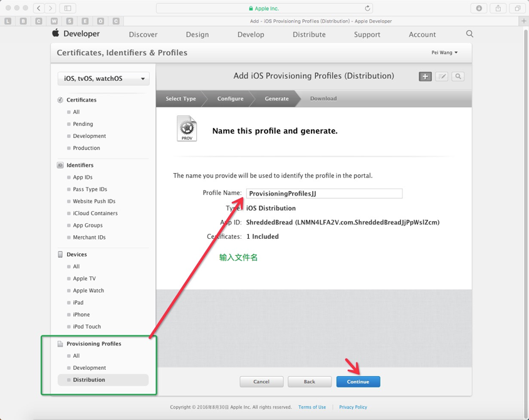Open the Pei Wang account dropdown
The image size is (529, 420).
click(x=444, y=53)
